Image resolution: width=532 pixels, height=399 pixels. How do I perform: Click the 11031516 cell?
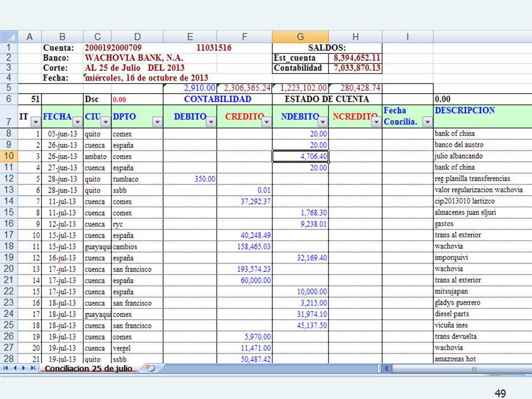(214, 48)
